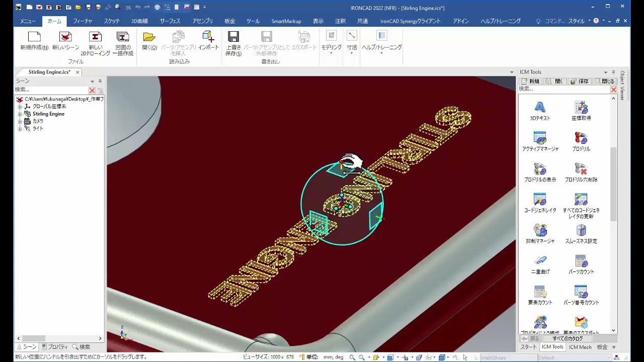This screenshot has width=644, height=362.
Task: Switch to プロパティ tab in scene panel
Action: tap(55, 347)
